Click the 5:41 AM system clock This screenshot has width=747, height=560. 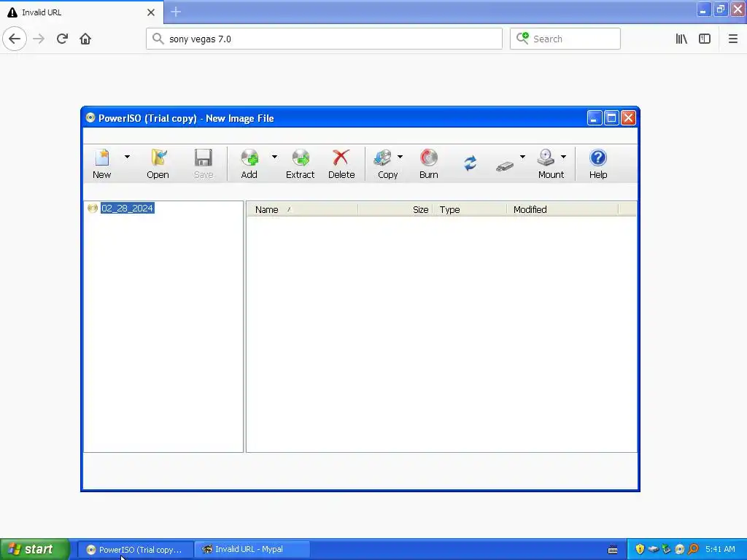click(720, 550)
